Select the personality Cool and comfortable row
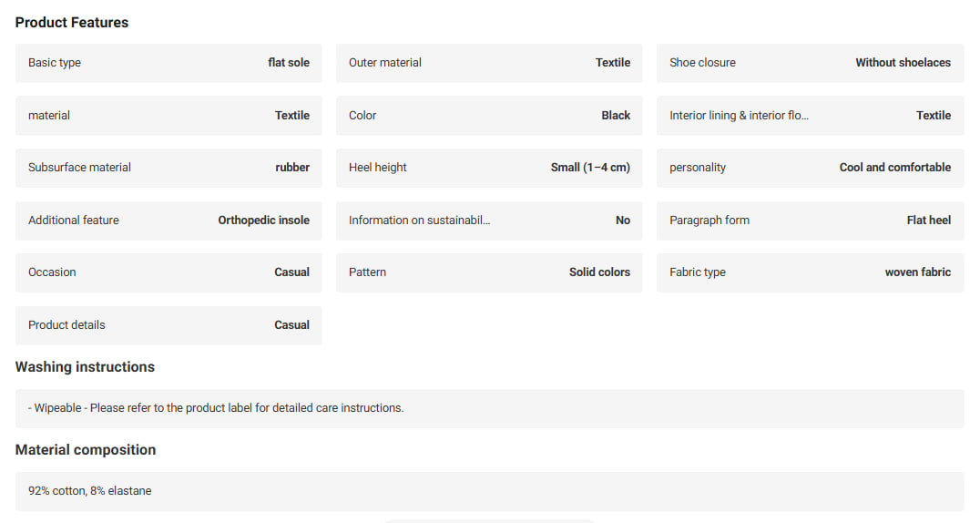Image resolution: width=980 pixels, height=523 pixels. [x=810, y=168]
